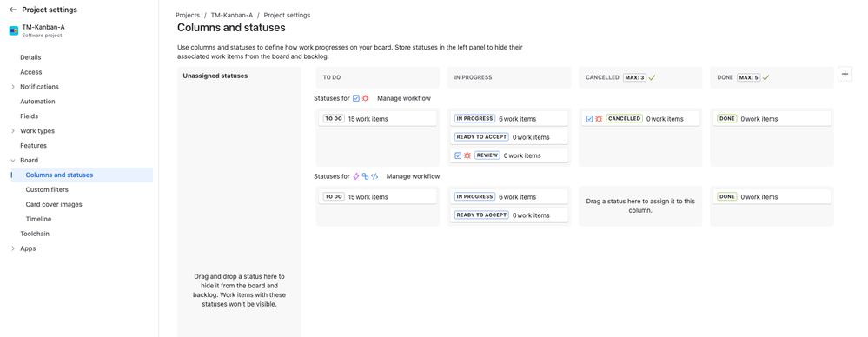
Task: Click the back arrow beside Project settings
Action: 13,10
